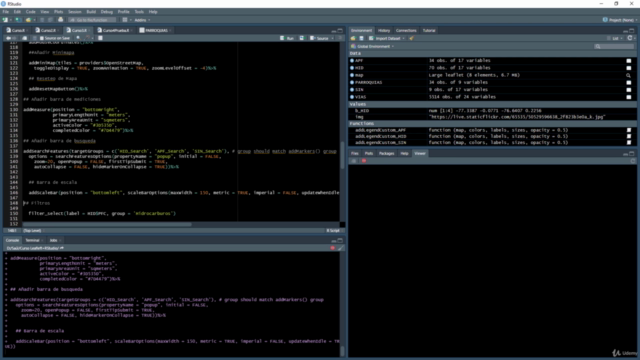Viewport: 640px width, 360px height.
Task: Maximize the Environment pane
Action: [x=632, y=30]
